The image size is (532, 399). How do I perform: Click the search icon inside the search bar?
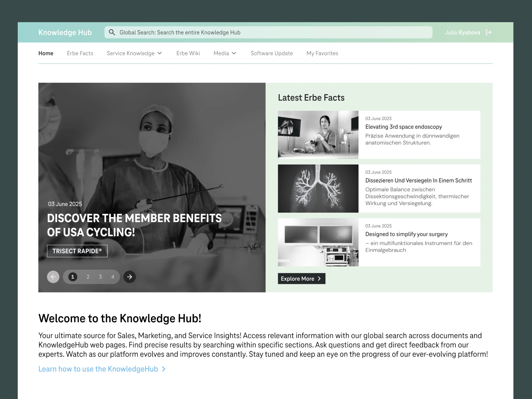[112, 32]
